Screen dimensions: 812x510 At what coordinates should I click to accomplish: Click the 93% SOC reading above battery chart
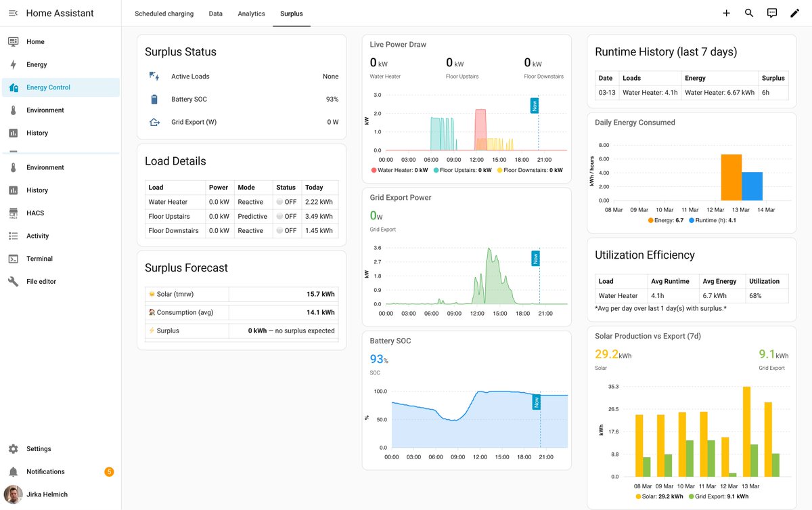[379, 360]
